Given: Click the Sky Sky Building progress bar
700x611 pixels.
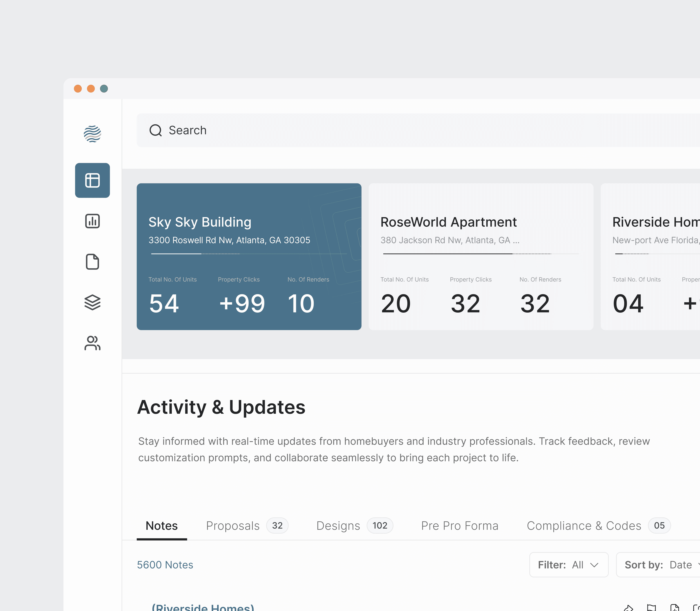Looking at the screenshot, I should pos(249,254).
